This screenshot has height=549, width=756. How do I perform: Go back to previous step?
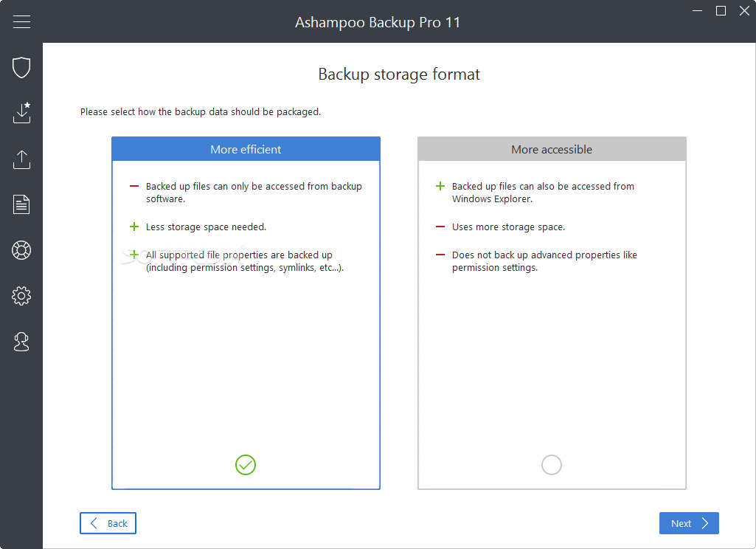[x=108, y=523]
